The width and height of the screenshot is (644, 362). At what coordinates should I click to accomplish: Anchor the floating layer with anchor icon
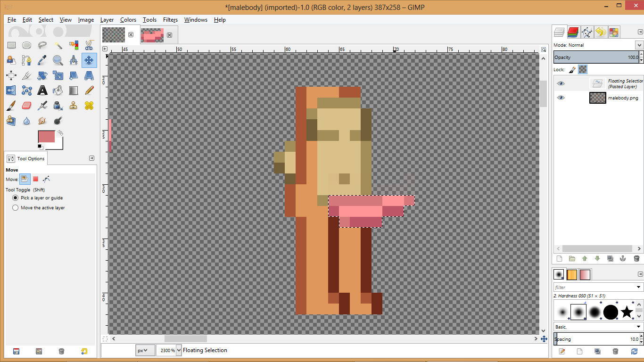[x=623, y=258]
